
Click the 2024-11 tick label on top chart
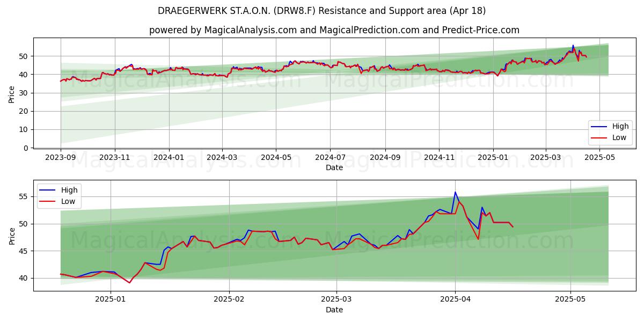pos(439,158)
